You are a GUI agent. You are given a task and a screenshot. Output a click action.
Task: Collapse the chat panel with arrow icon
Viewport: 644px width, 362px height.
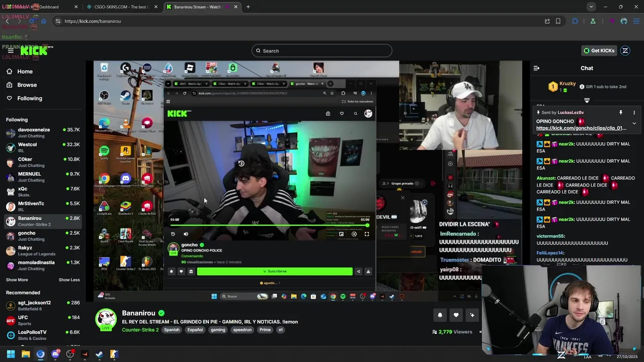coord(536,68)
